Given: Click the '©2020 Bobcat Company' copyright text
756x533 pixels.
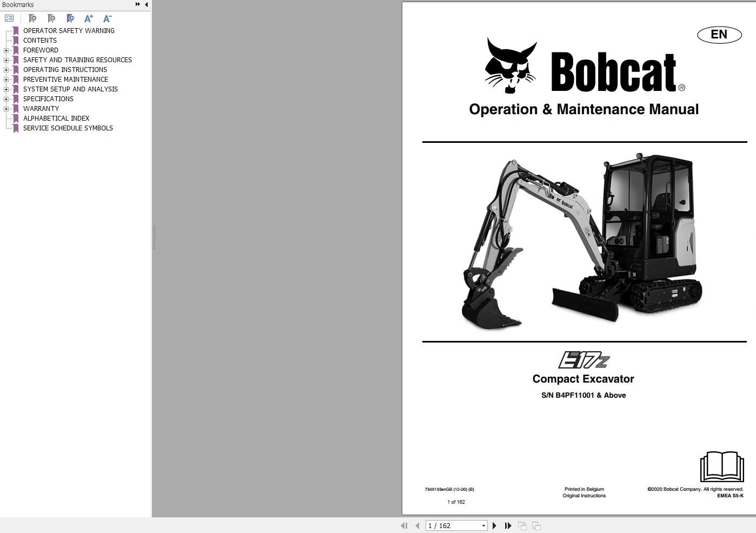Looking at the screenshot, I should click(x=695, y=489).
